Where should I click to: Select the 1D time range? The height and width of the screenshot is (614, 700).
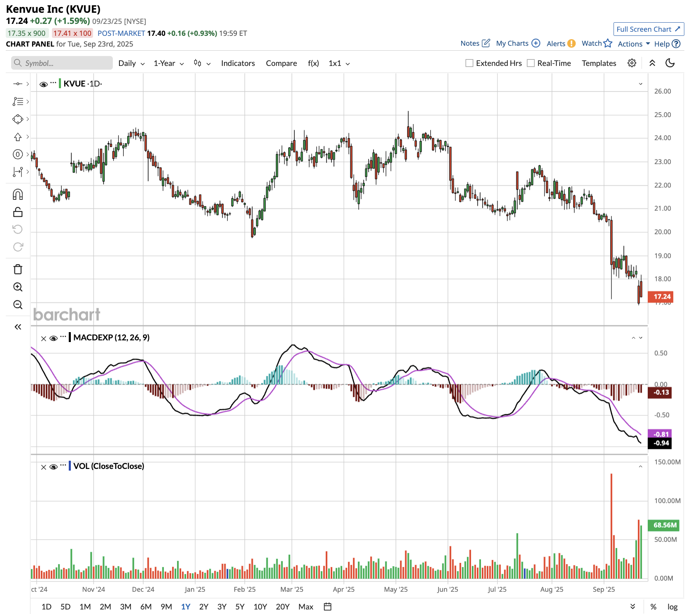(47, 607)
